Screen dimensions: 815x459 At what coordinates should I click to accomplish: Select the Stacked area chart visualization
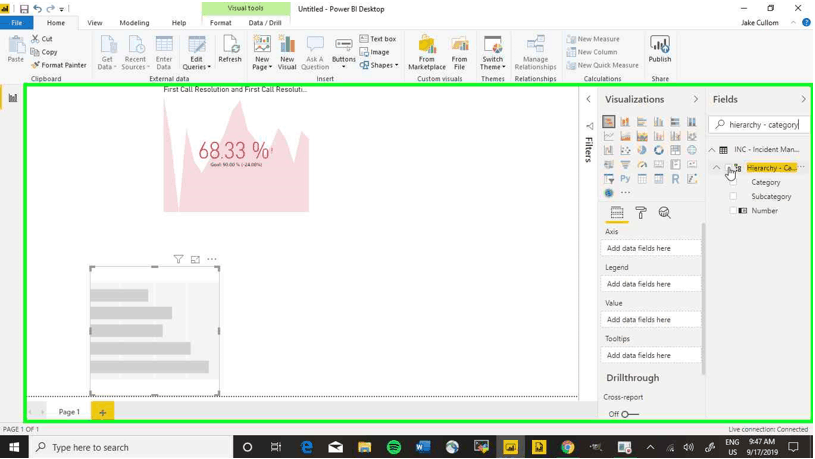click(x=642, y=136)
